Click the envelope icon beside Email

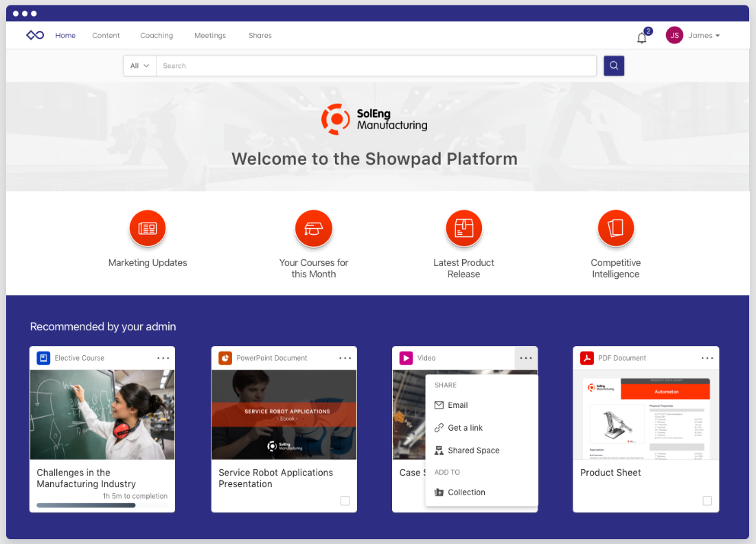click(439, 405)
